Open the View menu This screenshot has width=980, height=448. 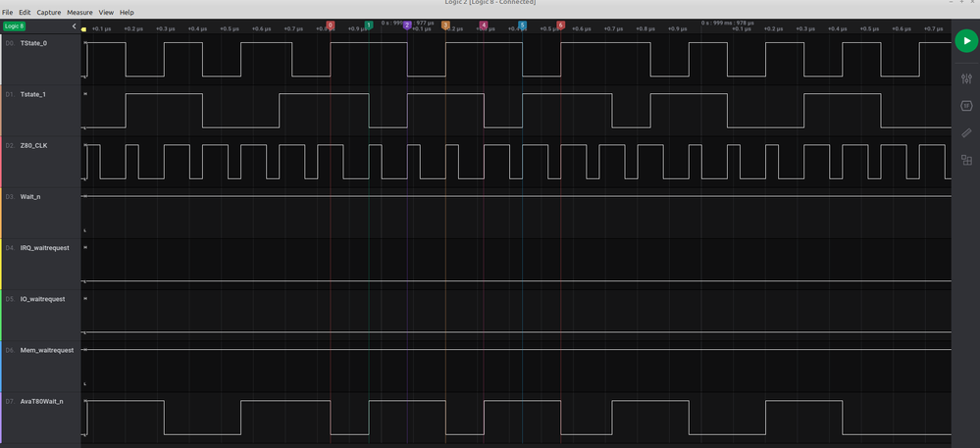tap(106, 13)
